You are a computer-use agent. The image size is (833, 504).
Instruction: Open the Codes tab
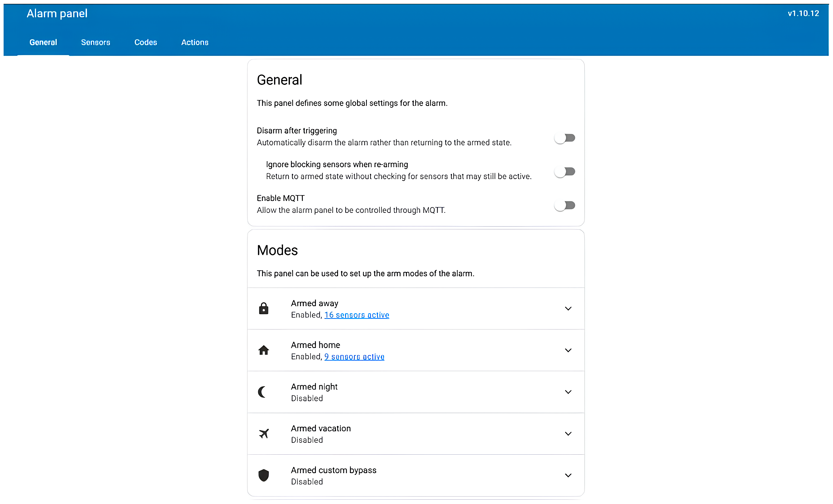[x=145, y=42]
